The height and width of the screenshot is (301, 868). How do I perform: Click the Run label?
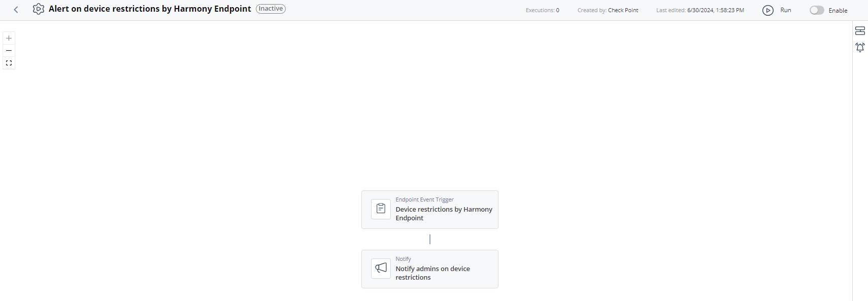click(786, 10)
